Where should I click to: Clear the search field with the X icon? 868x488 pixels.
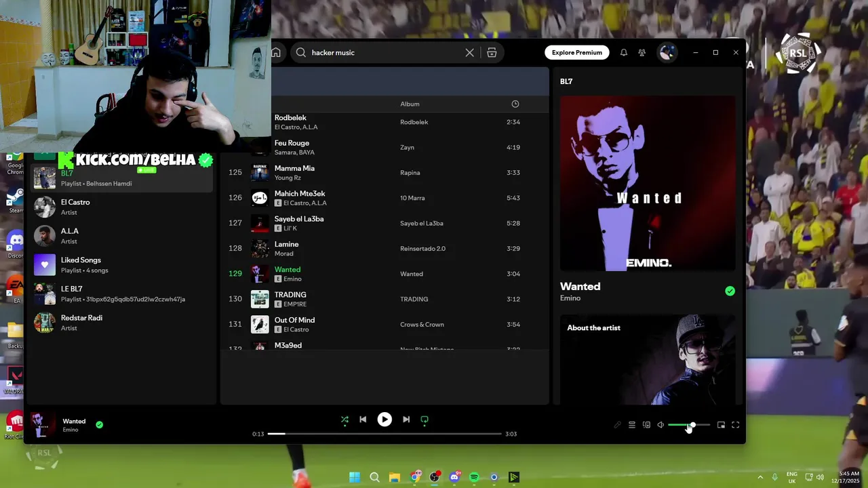click(x=469, y=52)
